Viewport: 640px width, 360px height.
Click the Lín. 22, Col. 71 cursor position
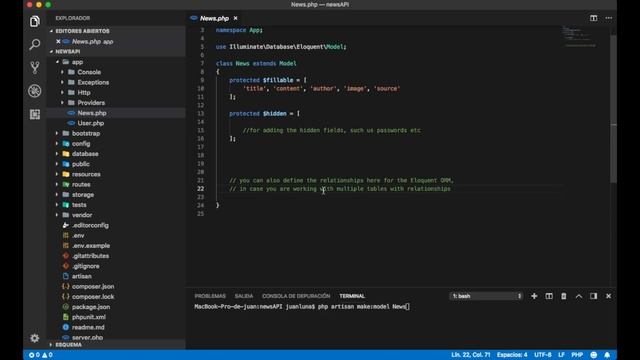point(470,355)
